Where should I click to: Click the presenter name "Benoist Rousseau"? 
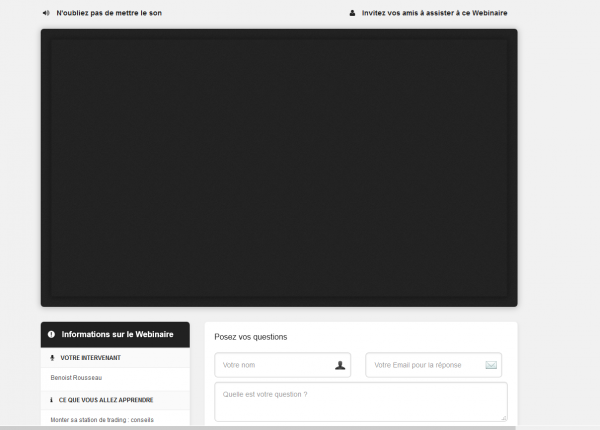click(x=76, y=378)
